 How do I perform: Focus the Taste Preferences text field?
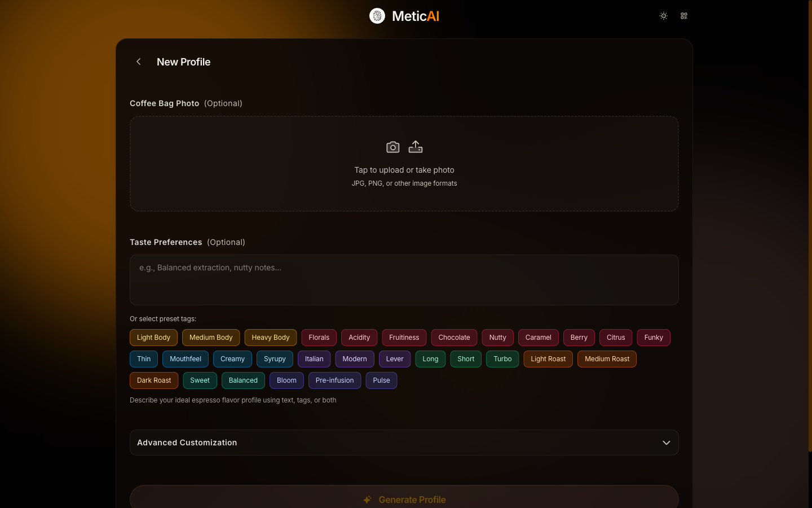[x=404, y=280]
